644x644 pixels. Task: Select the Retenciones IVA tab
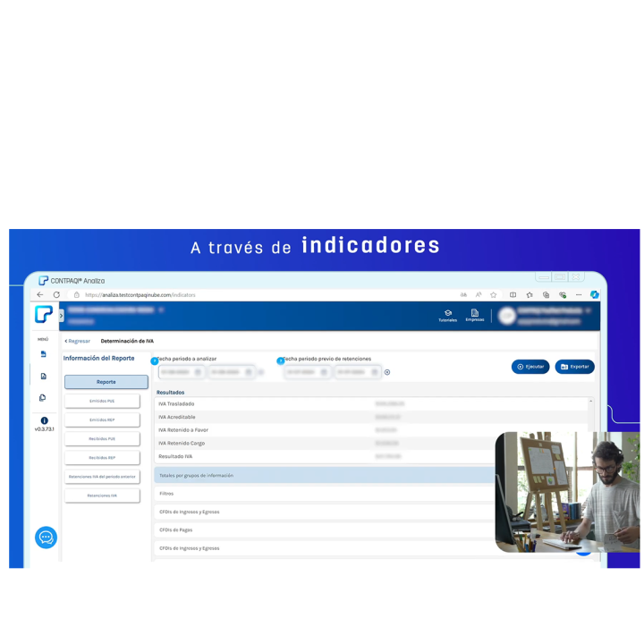click(102, 496)
